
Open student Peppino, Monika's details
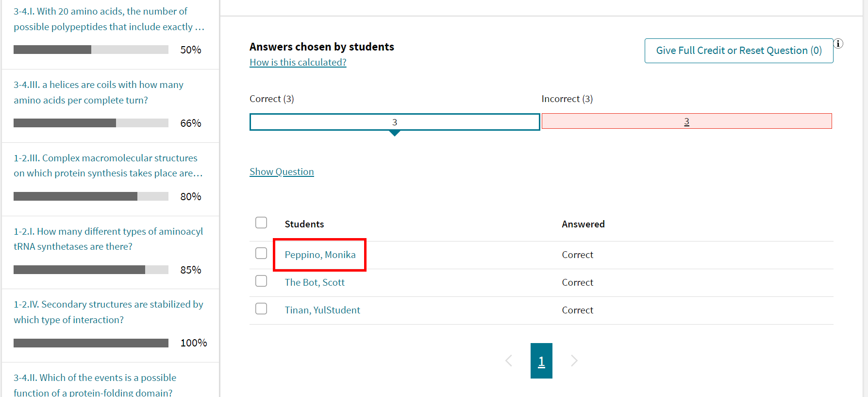[x=319, y=255]
